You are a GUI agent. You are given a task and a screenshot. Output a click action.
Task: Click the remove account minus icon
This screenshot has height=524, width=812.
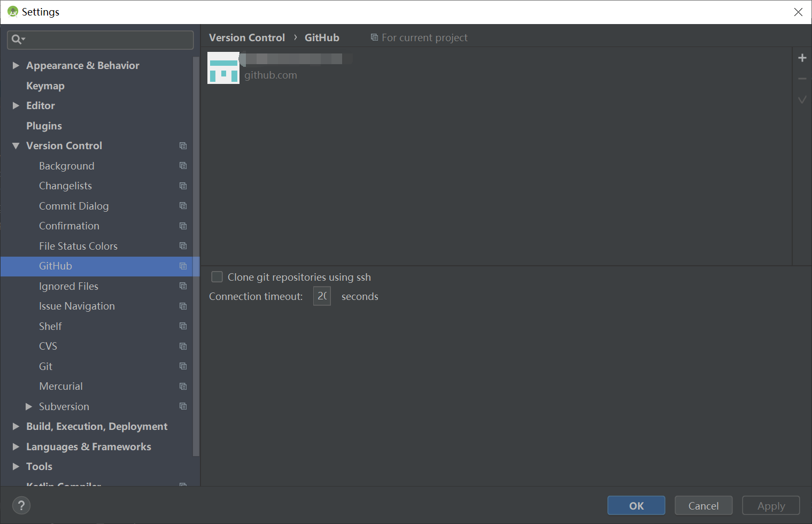pyautogui.click(x=802, y=79)
